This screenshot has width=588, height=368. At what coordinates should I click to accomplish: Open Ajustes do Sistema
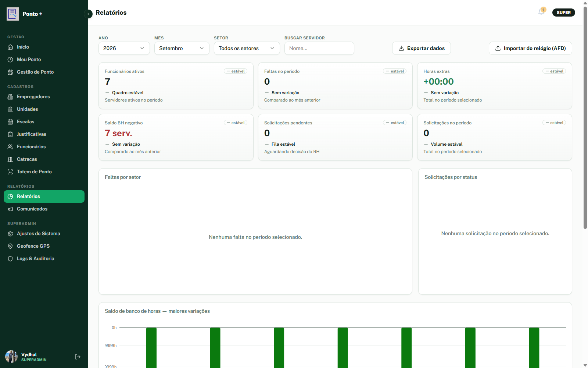coord(44,234)
